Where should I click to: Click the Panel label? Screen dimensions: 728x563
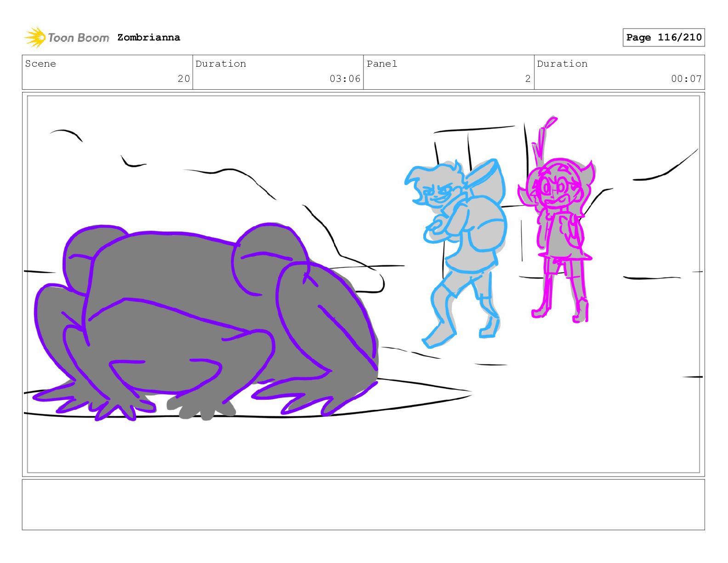tap(382, 63)
